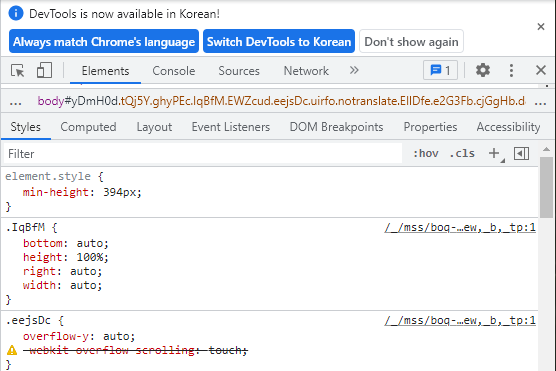Image resolution: width=556 pixels, height=371 pixels.
Task: Click the .eejsDc selector
Action: tap(28, 321)
